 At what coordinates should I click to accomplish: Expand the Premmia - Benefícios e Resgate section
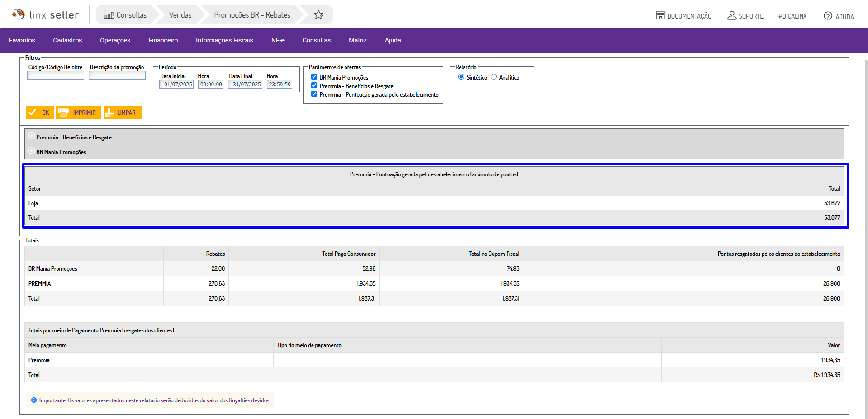click(x=31, y=136)
